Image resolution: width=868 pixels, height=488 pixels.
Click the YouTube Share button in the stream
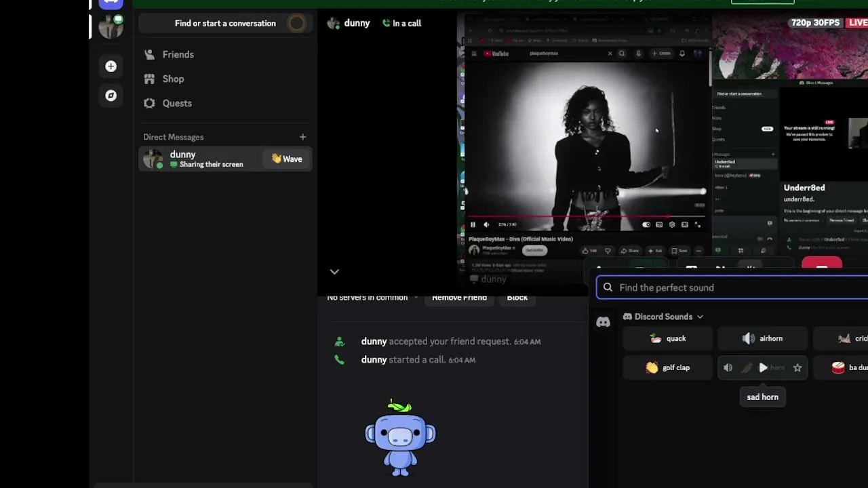(x=630, y=251)
